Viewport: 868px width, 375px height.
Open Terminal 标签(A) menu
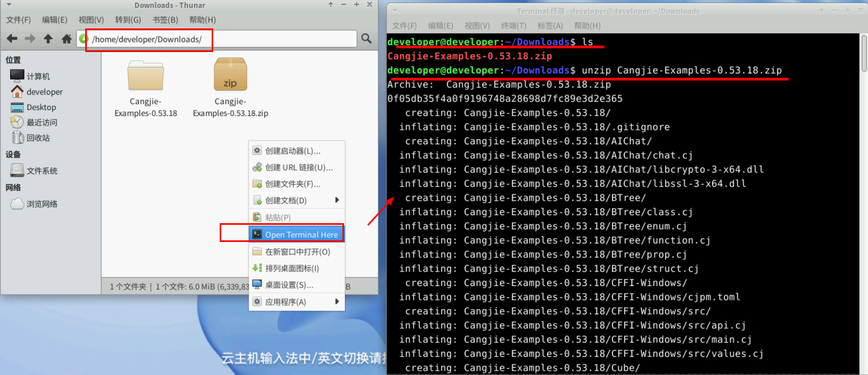(x=550, y=26)
